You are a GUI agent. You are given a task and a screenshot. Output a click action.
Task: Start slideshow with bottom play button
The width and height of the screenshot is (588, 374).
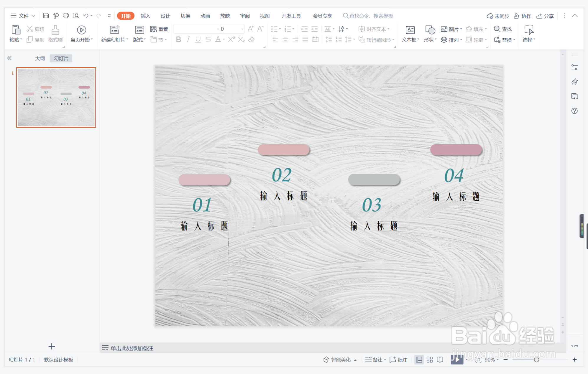point(456,359)
